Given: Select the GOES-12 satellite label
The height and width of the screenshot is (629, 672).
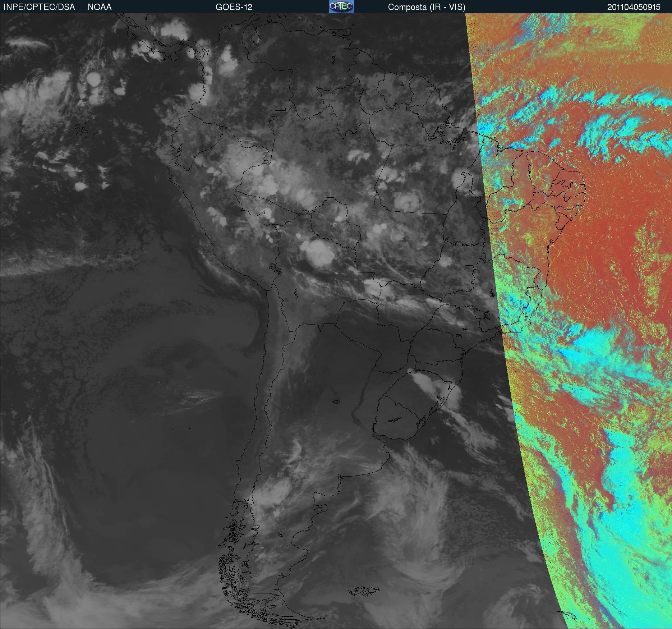Looking at the screenshot, I should tap(234, 7).
